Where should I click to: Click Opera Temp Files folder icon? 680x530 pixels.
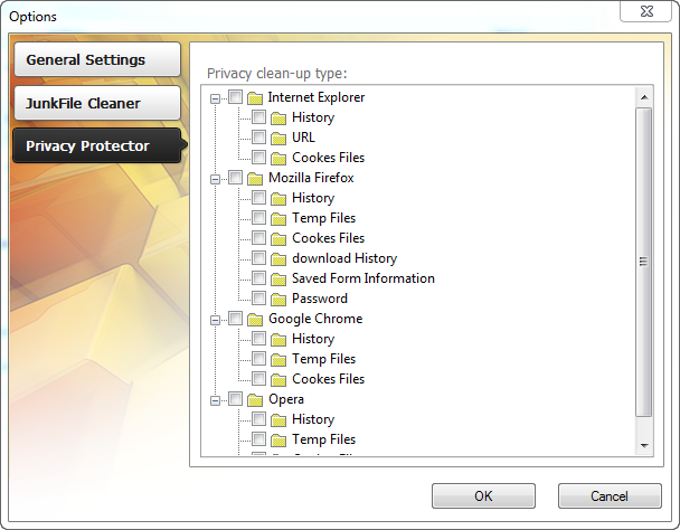coord(278,440)
